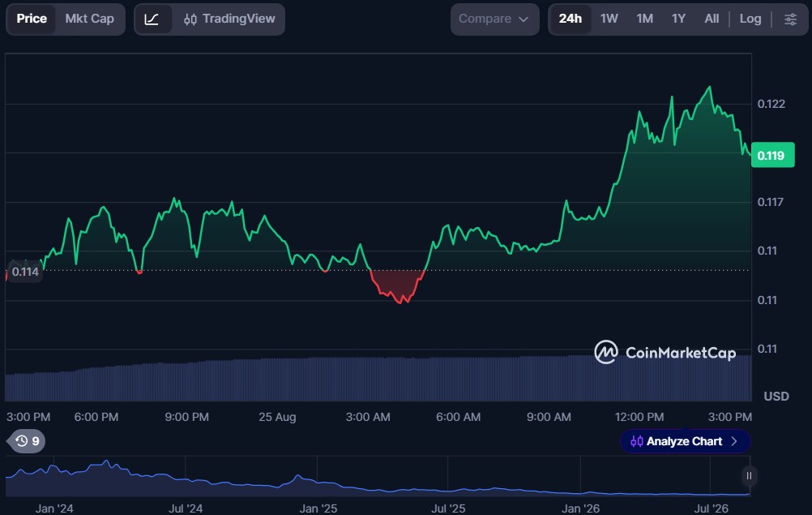Expand the Compare dropdown

point(494,19)
